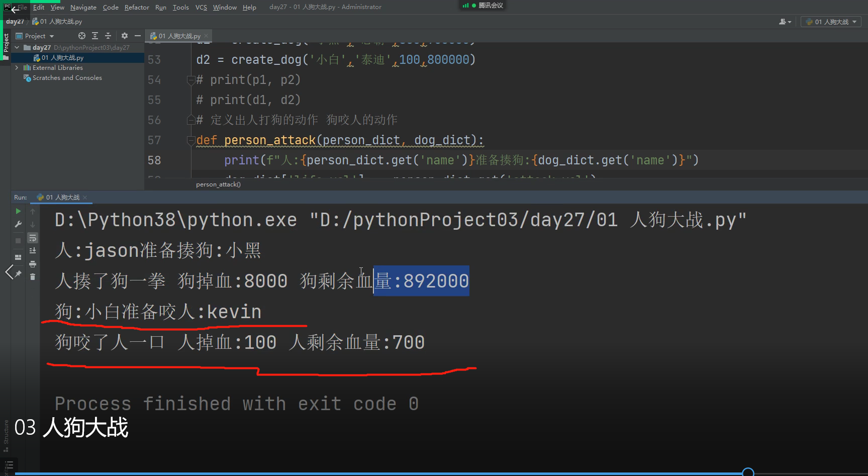Click the back arrow at top left
The height and width of the screenshot is (476, 868).
(14, 9)
